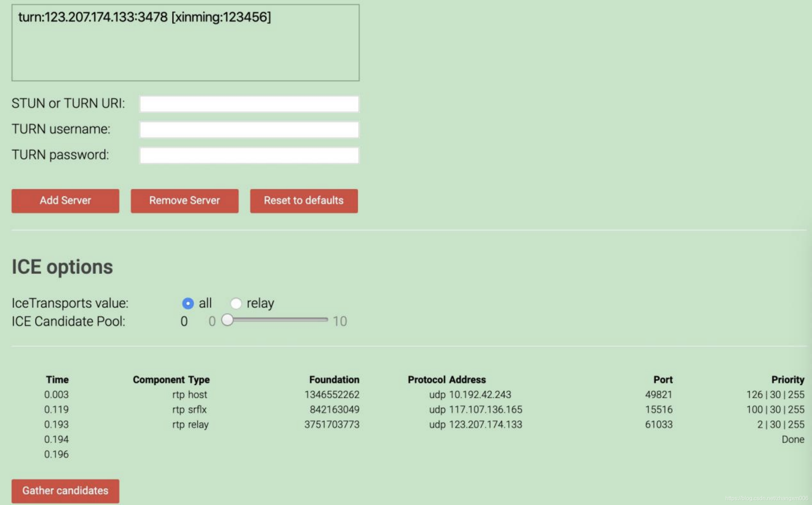Click Reset to defaults
Screen dimensions: 812x505
pos(303,201)
